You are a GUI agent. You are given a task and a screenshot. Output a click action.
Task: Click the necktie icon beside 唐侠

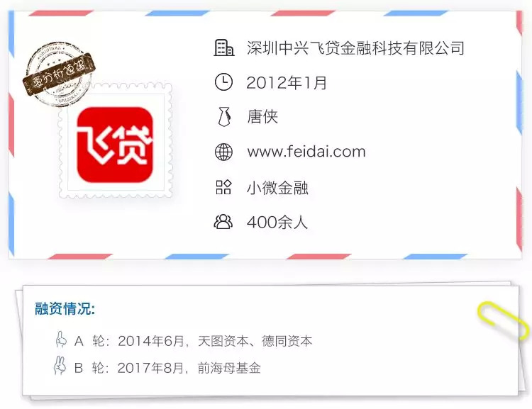tap(224, 117)
